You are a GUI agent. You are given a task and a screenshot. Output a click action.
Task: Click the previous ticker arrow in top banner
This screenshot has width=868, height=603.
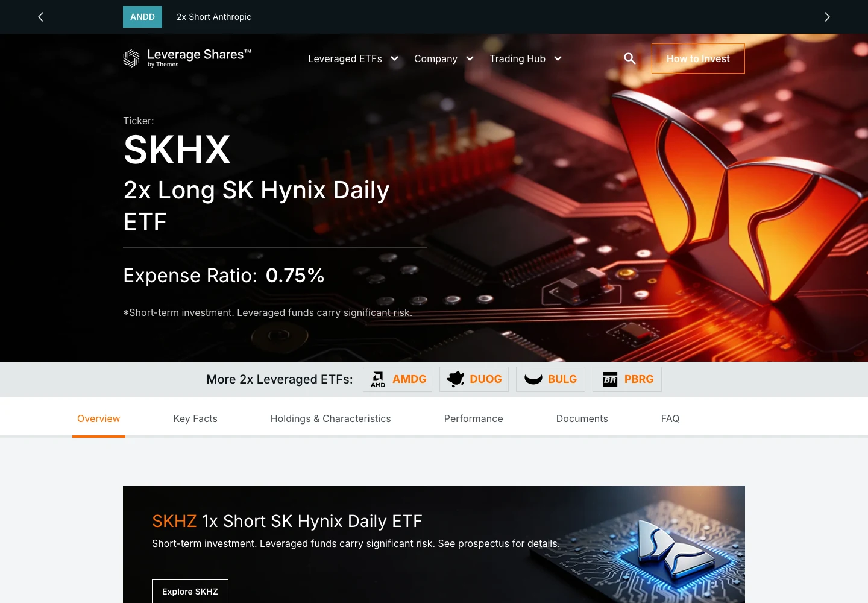(x=41, y=17)
